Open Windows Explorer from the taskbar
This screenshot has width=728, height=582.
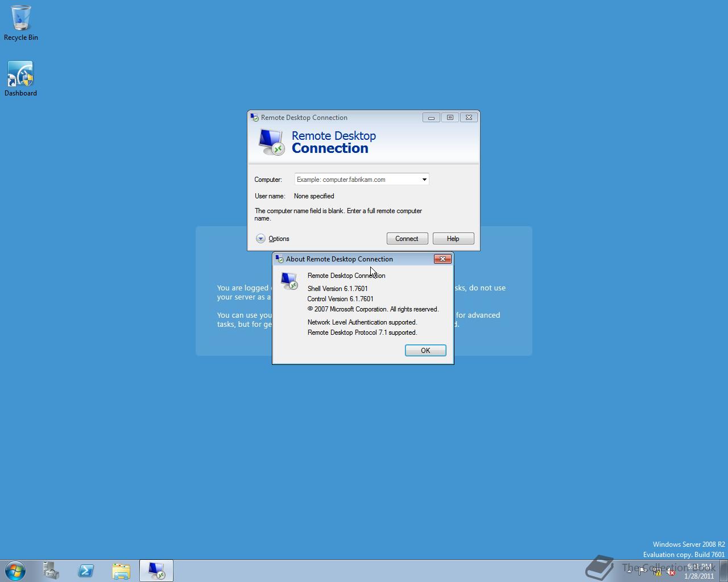coord(121,571)
